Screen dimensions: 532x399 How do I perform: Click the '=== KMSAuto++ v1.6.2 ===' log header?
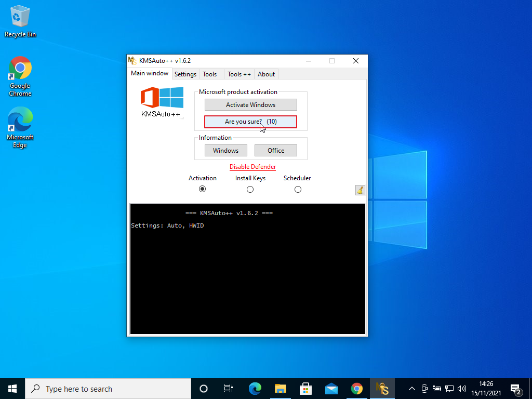tap(229, 213)
